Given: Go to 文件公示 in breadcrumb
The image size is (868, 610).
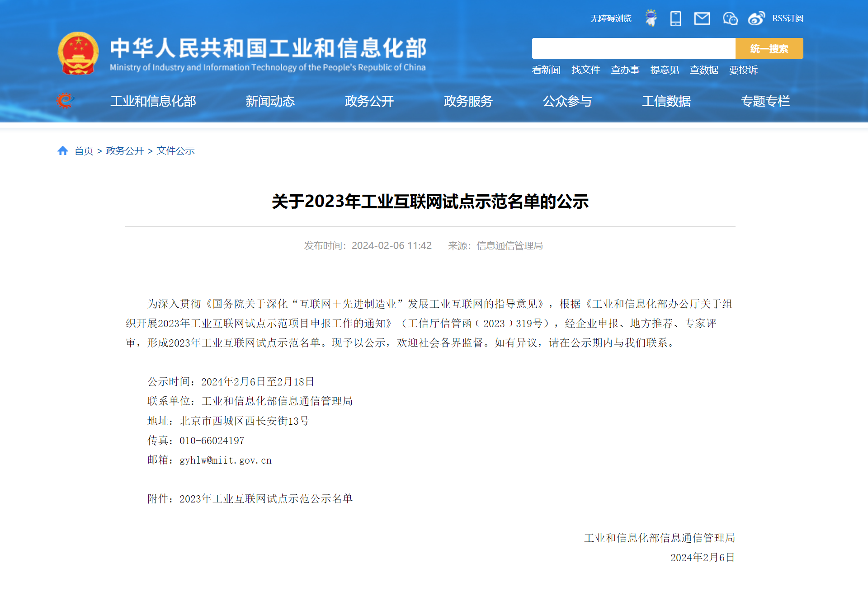Looking at the screenshot, I should pos(175,151).
